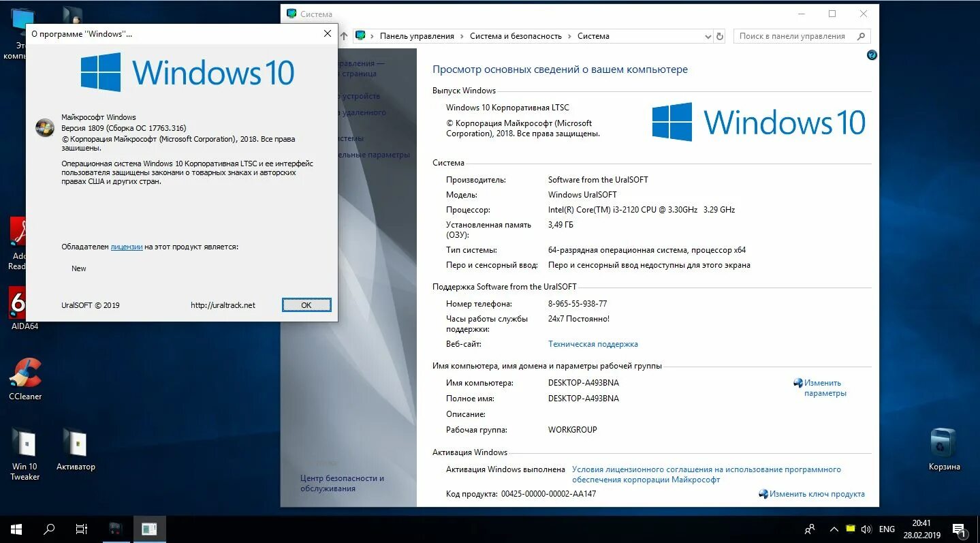Open the volume speaker control
The image size is (980, 543).
click(866, 529)
